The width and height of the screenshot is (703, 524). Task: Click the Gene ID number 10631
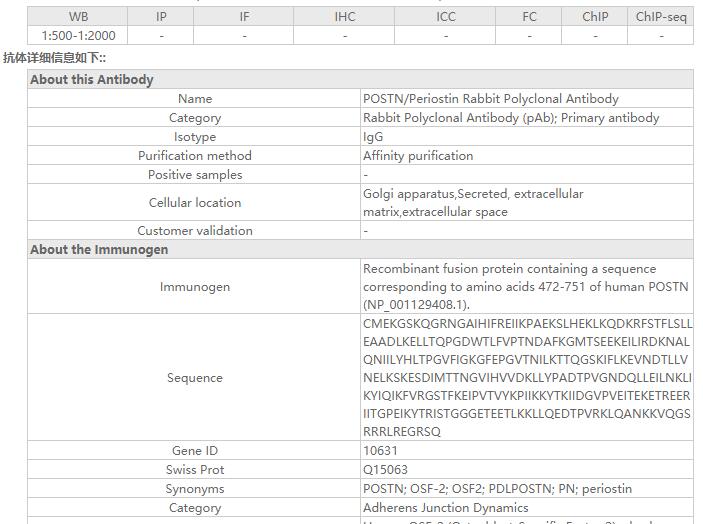(380, 451)
